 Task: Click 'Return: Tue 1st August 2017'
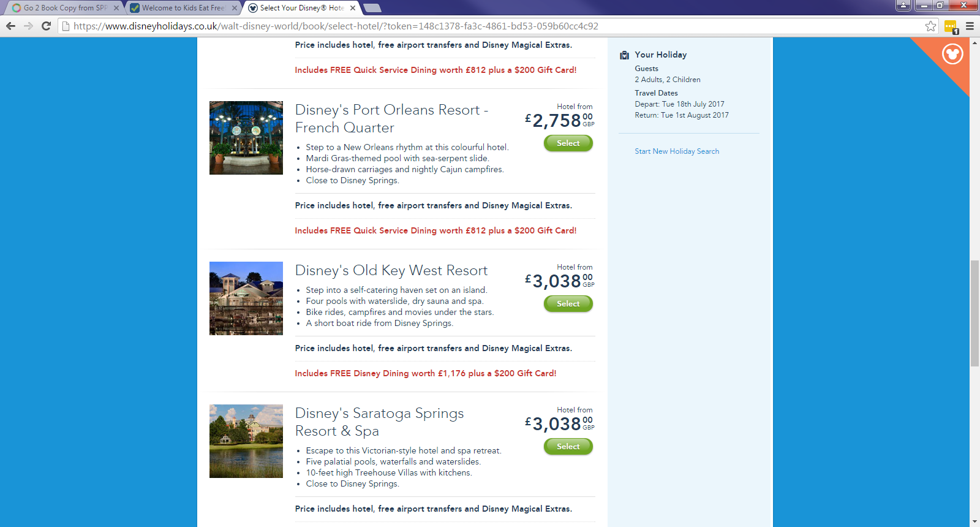(682, 115)
